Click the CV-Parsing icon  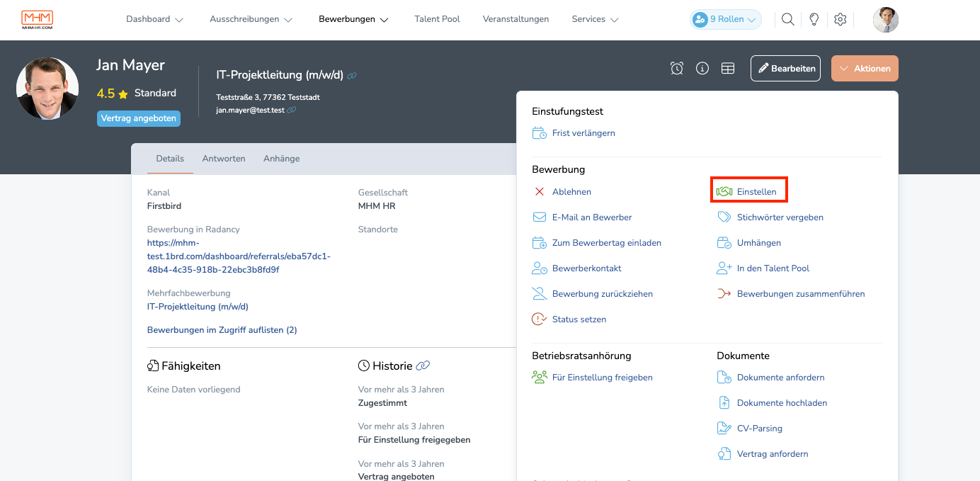(x=724, y=429)
